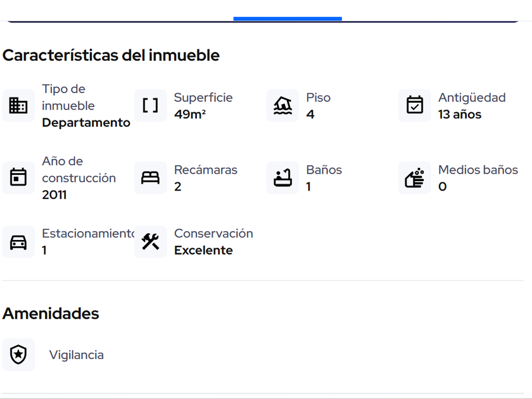
Task: Click the calendar-check icon for Antigüedad
Action: (415, 106)
